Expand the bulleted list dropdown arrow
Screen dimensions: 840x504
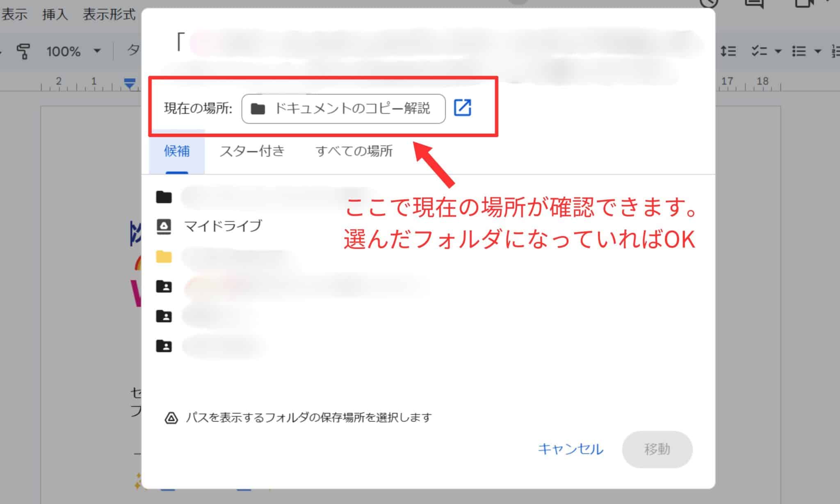click(x=817, y=52)
